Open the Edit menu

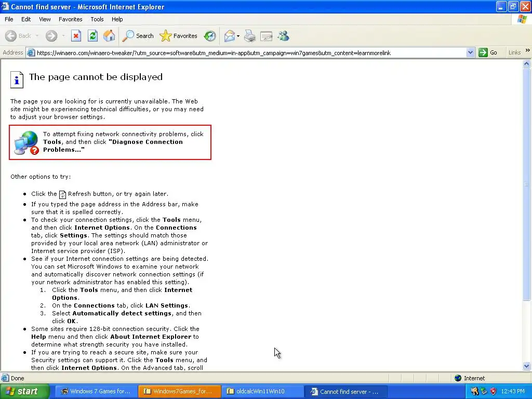pos(26,19)
